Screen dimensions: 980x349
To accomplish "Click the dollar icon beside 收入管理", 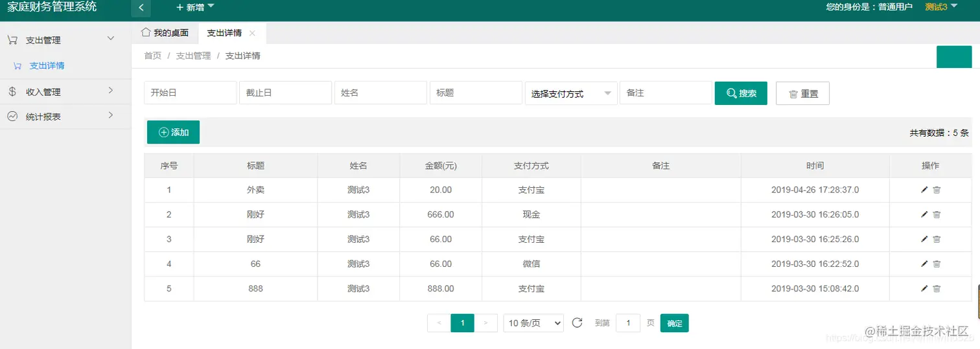I will pos(12,91).
